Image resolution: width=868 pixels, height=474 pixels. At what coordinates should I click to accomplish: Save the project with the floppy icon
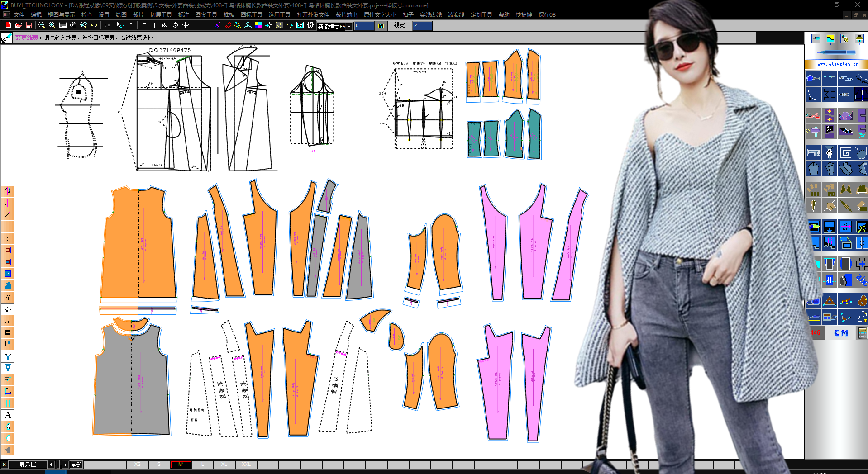pos(29,25)
